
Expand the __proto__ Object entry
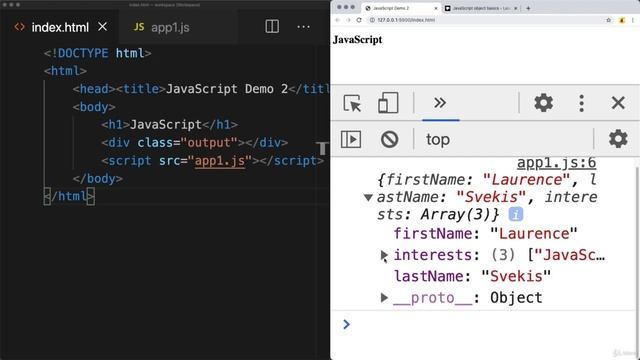(x=384, y=298)
